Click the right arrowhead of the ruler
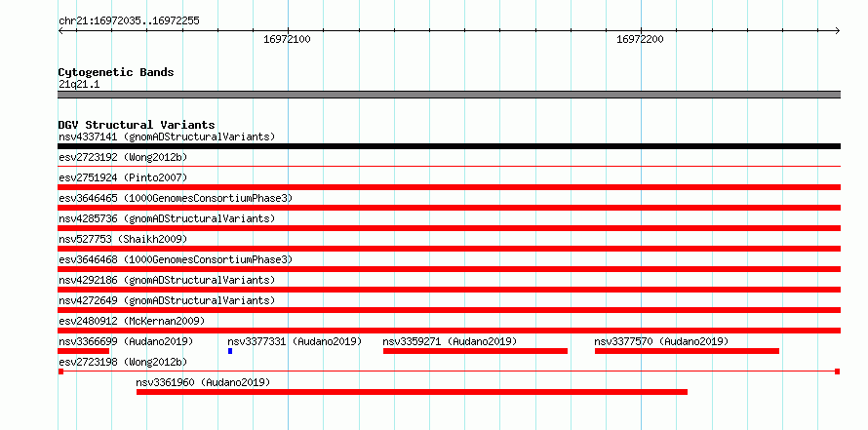This screenshot has height=430, width=868. click(x=838, y=31)
